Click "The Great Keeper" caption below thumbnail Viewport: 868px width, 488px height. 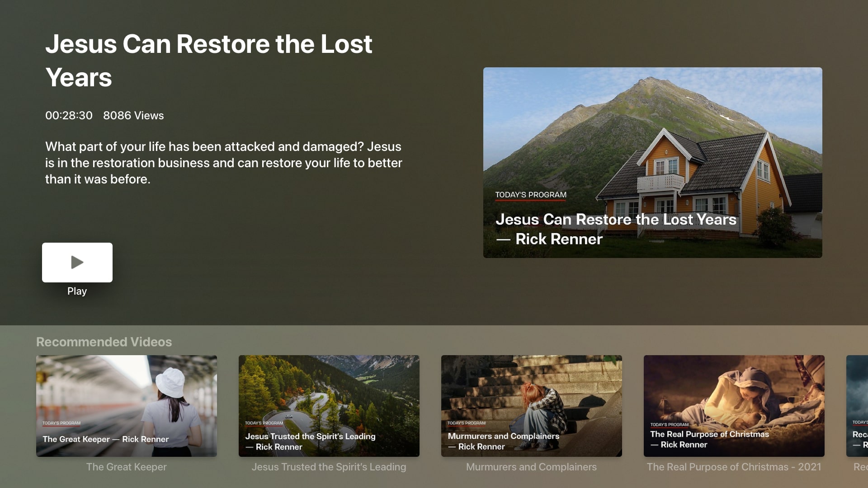(x=127, y=467)
